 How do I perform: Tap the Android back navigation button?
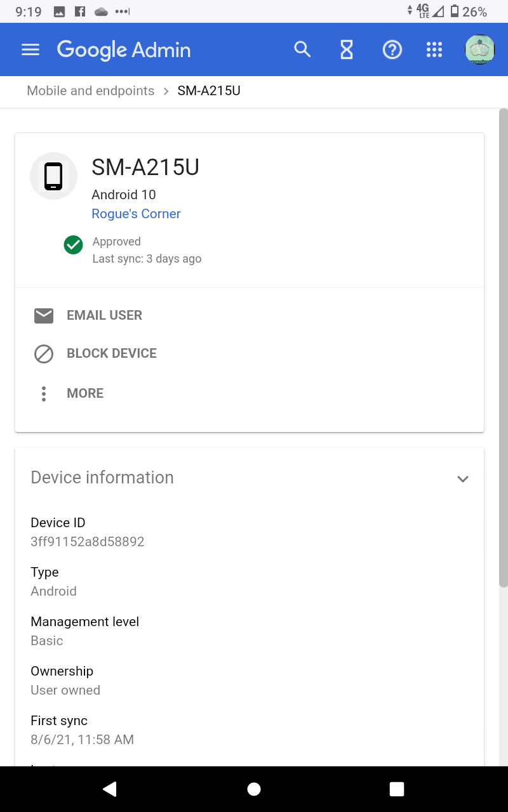click(x=110, y=789)
